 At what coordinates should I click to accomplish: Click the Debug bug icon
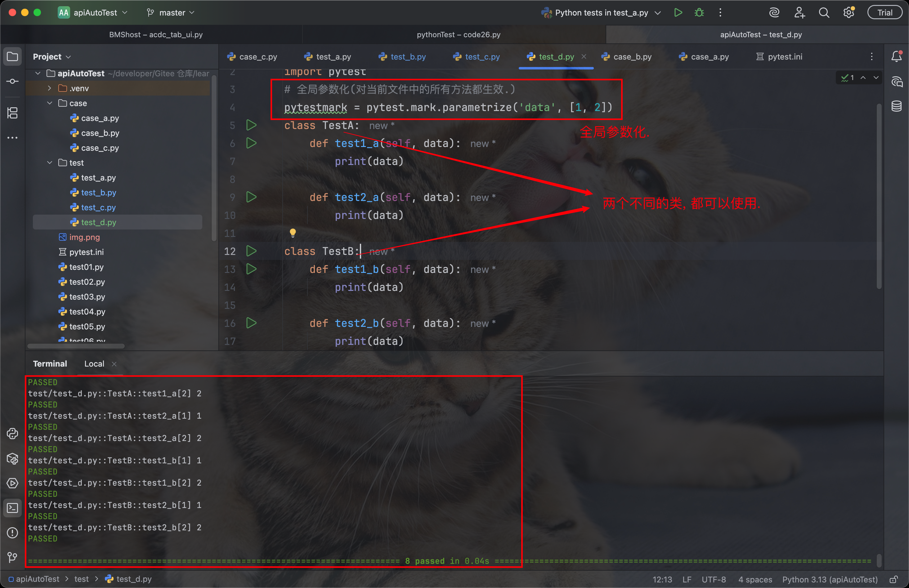click(699, 13)
